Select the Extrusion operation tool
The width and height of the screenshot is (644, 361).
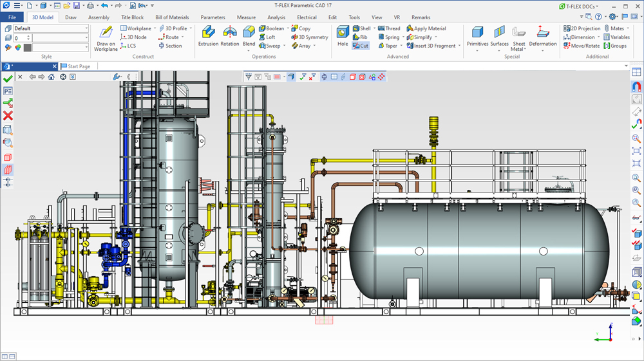[208, 36]
